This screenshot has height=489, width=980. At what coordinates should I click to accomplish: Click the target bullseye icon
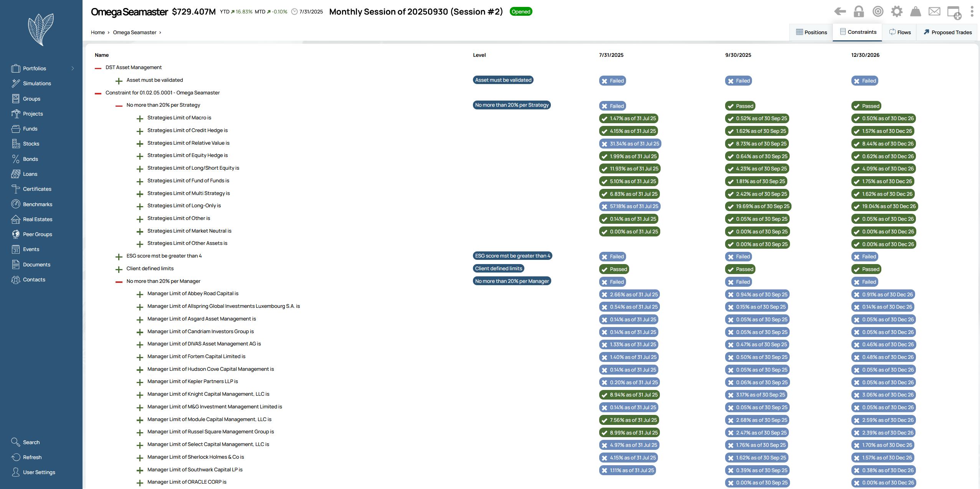[878, 12]
